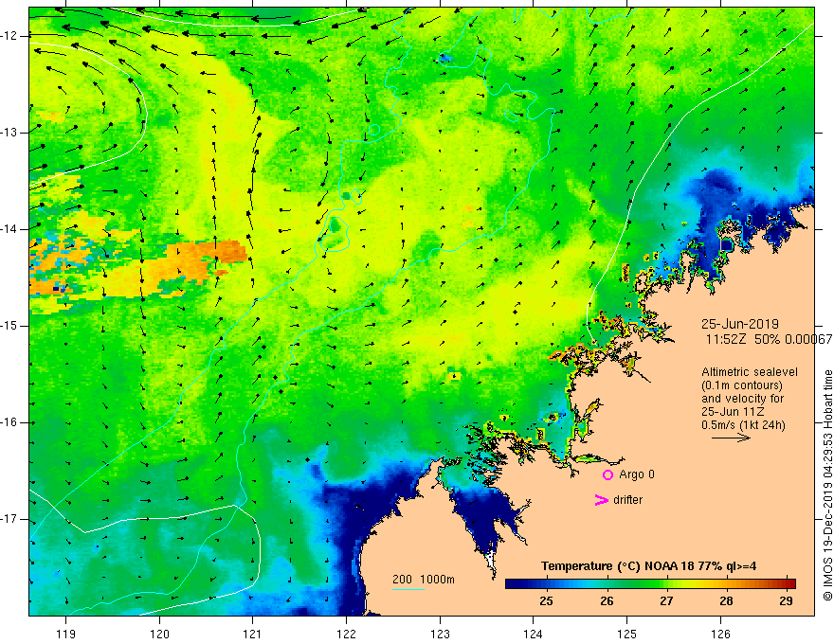The height and width of the screenshot is (644, 834).
Task: Click the colorbar label '29'
Action: pyautogui.click(x=786, y=601)
